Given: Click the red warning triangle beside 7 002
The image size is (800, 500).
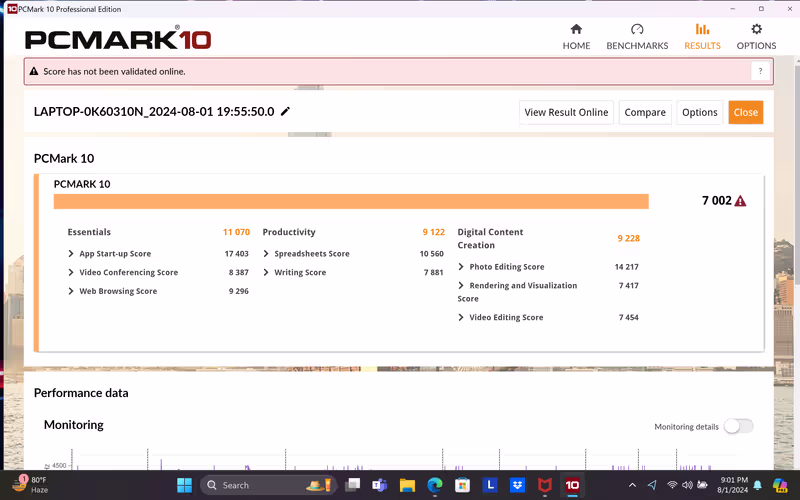Looking at the screenshot, I should tap(740, 201).
